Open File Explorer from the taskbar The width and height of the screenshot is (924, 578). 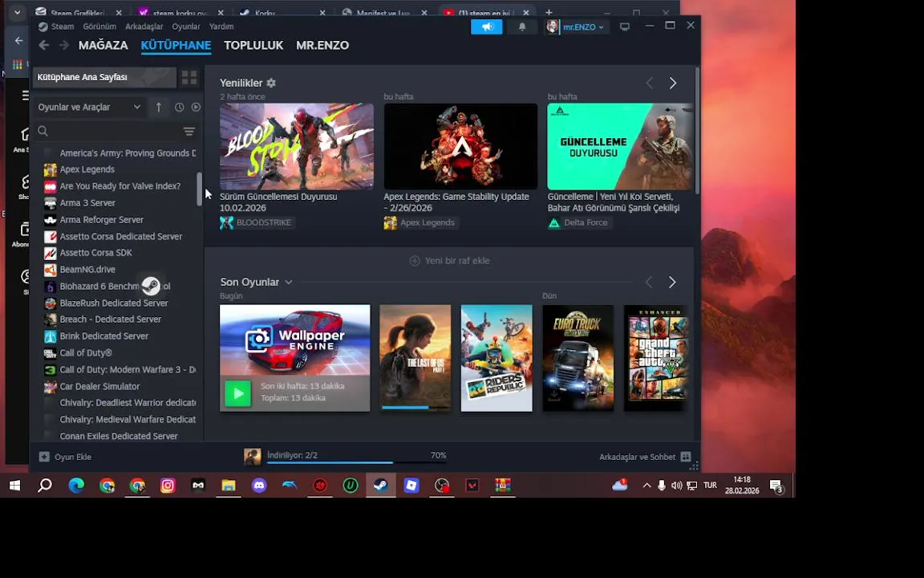pyautogui.click(x=229, y=486)
